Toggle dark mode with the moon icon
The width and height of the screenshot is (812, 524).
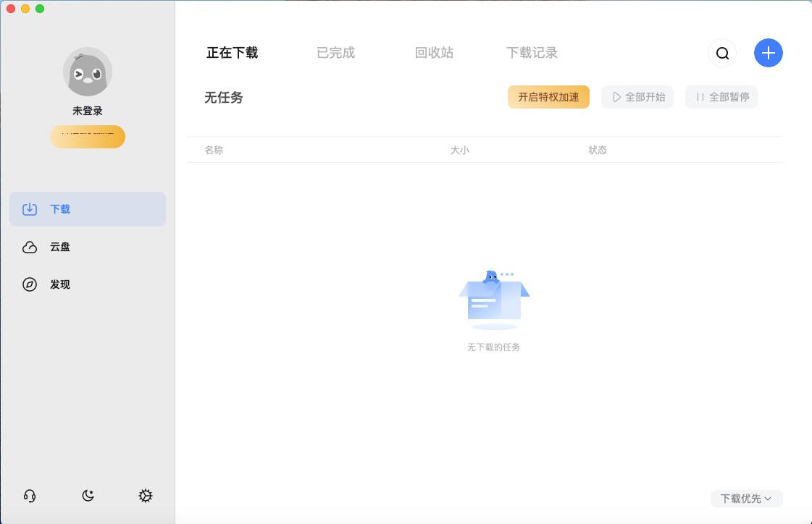(88, 496)
